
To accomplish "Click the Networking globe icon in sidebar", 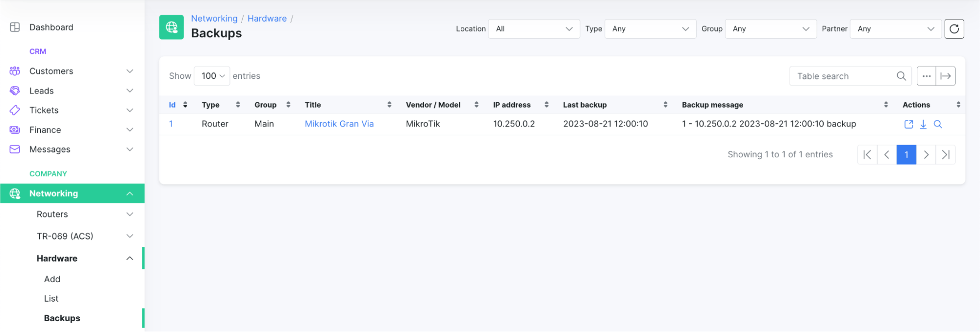I will 15,193.
